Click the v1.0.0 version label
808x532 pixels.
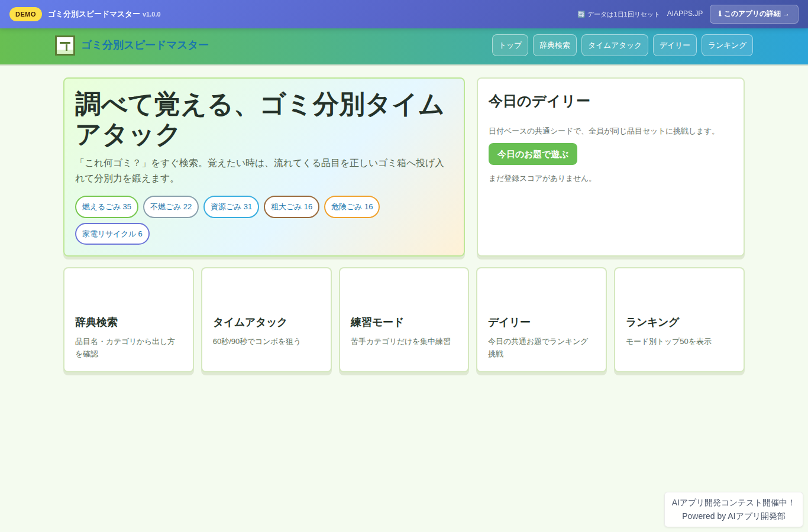151,14
